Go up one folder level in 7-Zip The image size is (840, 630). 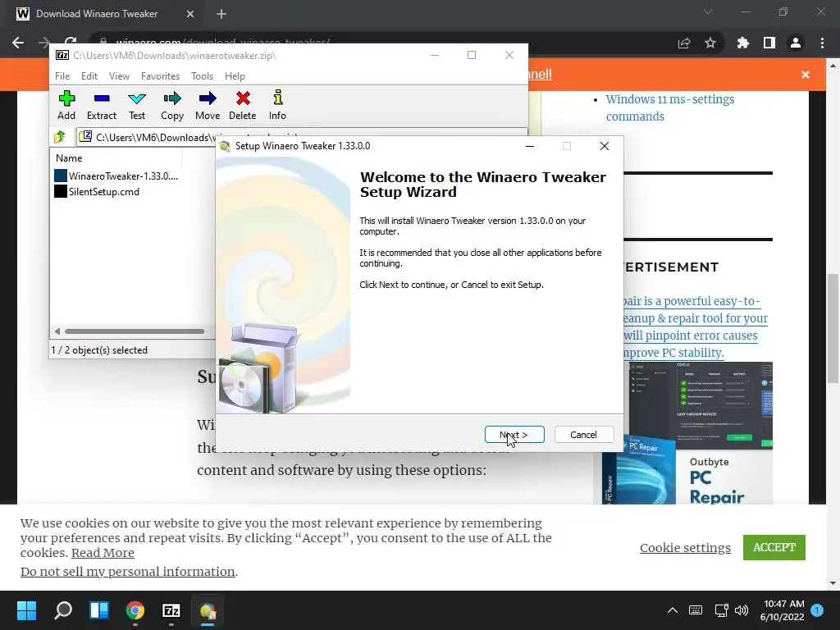pyautogui.click(x=60, y=137)
